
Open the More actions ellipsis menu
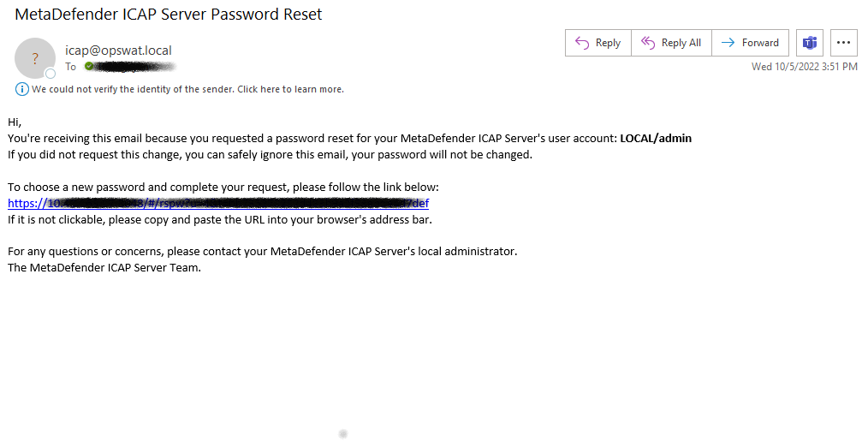tap(844, 43)
